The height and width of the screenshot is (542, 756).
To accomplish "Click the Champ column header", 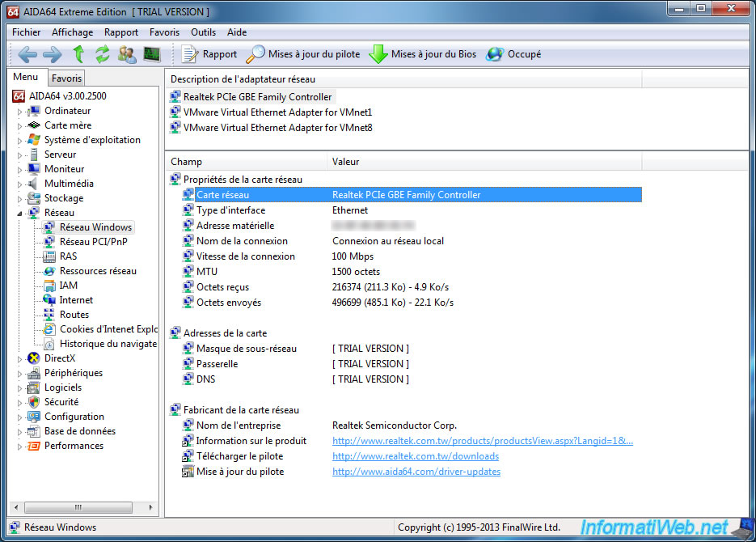I will (247, 162).
